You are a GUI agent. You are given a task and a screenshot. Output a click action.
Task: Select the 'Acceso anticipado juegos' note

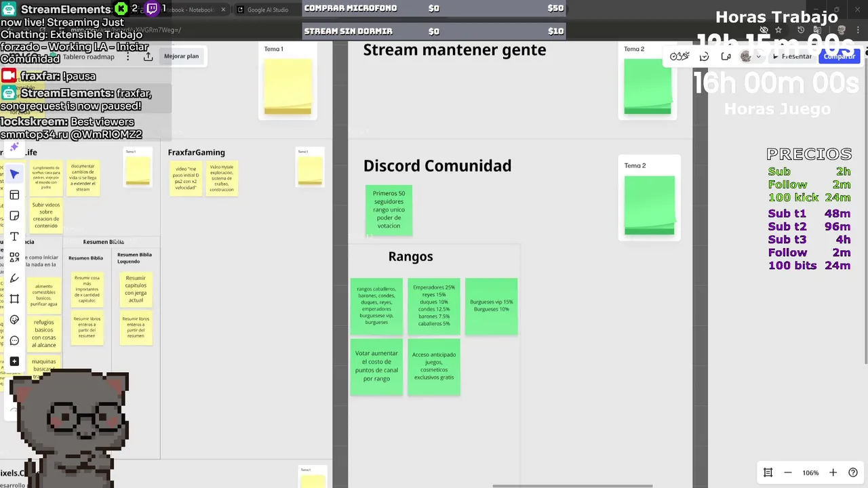(x=434, y=367)
